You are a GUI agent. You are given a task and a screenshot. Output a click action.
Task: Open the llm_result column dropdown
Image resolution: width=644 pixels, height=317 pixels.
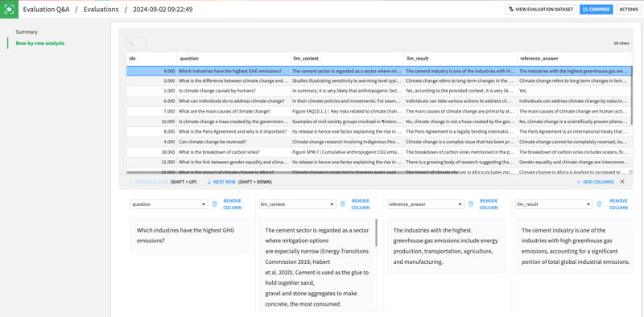click(x=554, y=204)
